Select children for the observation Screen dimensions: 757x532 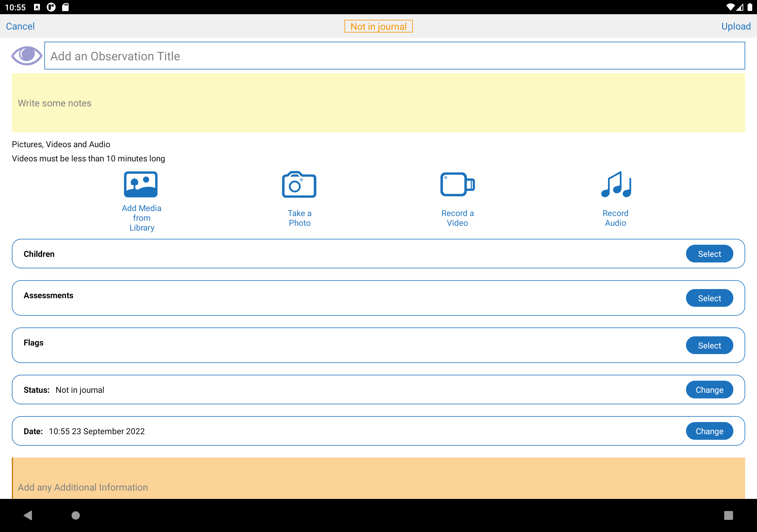709,254
